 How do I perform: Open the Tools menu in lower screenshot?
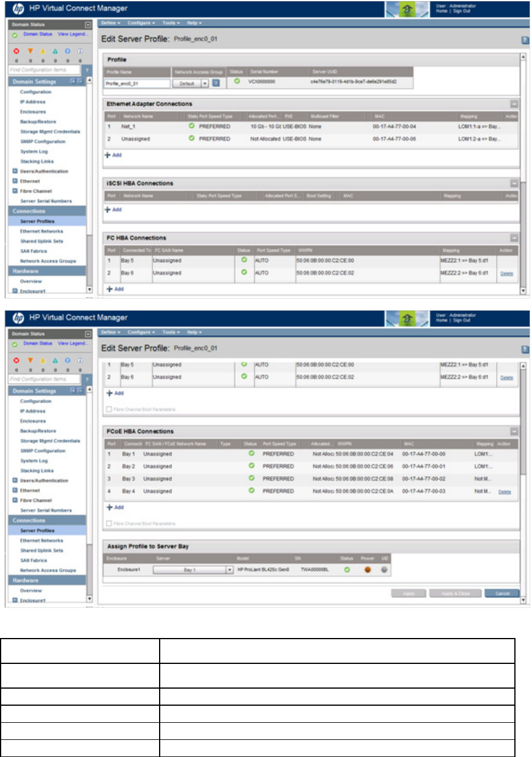point(171,332)
